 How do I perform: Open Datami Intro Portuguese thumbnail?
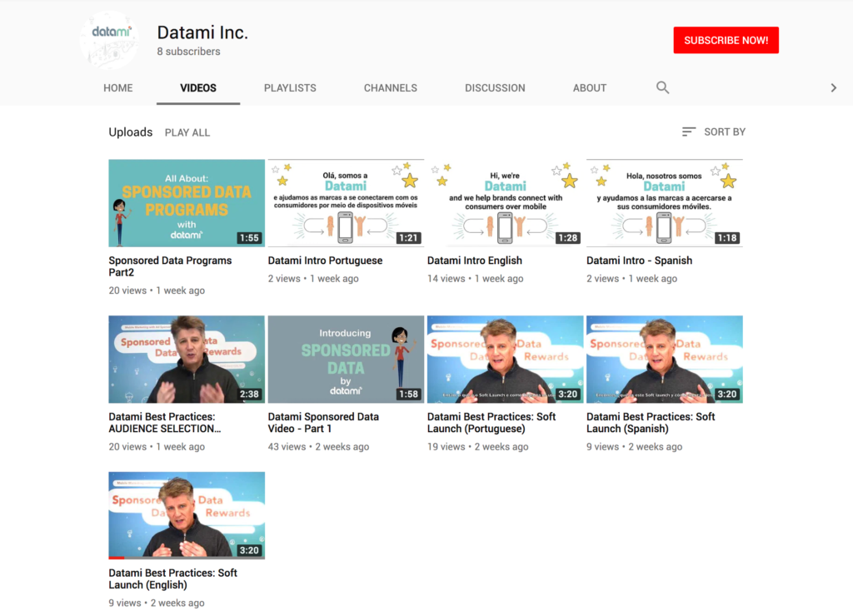click(346, 203)
